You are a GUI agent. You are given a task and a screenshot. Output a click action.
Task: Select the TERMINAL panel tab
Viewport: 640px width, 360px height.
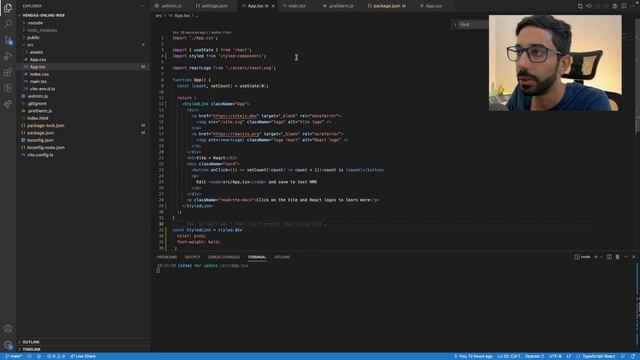(x=257, y=257)
